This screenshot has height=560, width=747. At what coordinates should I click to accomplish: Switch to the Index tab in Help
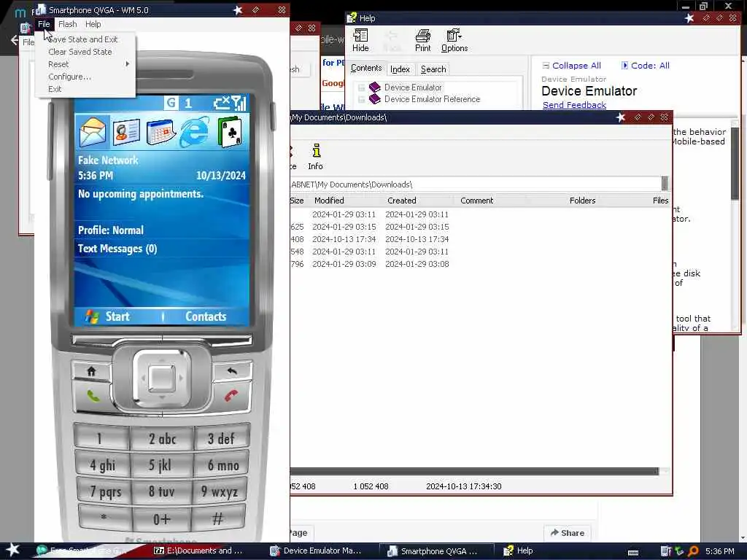click(x=400, y=69)
